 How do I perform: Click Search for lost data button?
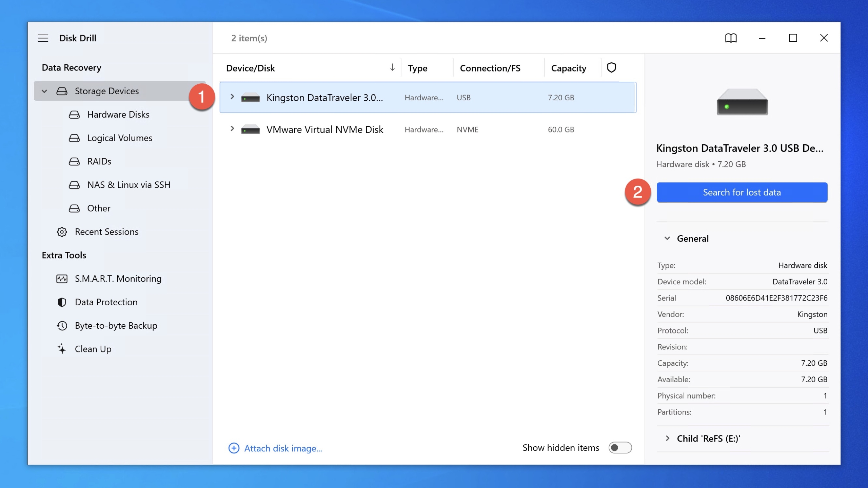pos(742,192)
